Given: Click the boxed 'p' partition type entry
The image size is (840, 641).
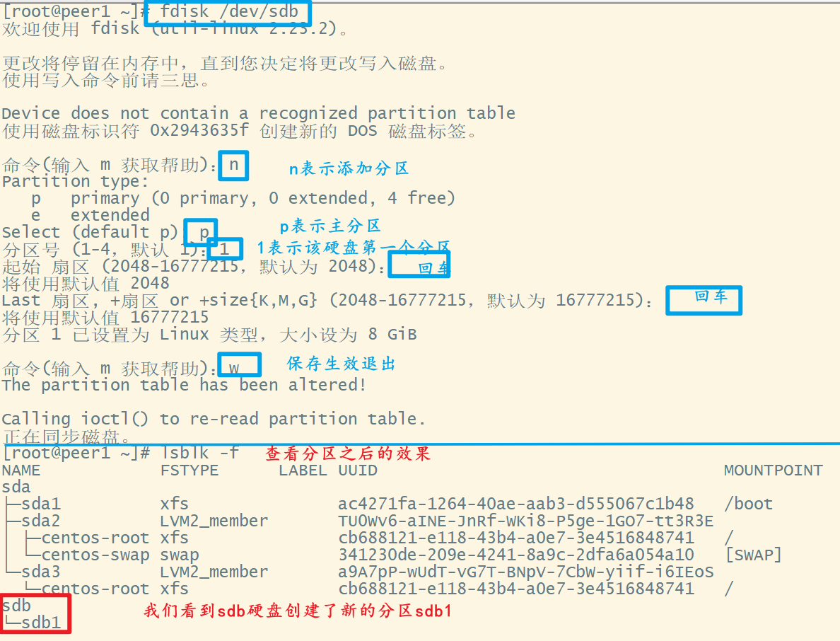Looking at the screenshot, I should (x=201, y=231).
